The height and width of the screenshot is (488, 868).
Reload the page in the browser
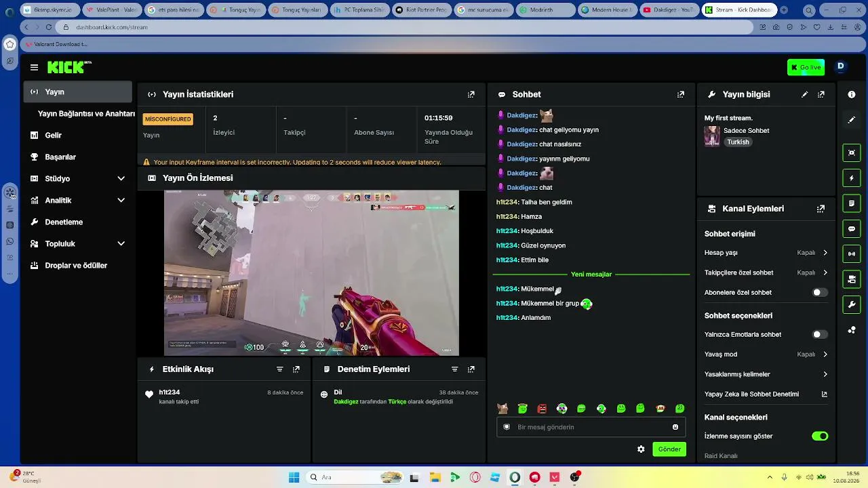pyautogui.click(x=49, y=27)
